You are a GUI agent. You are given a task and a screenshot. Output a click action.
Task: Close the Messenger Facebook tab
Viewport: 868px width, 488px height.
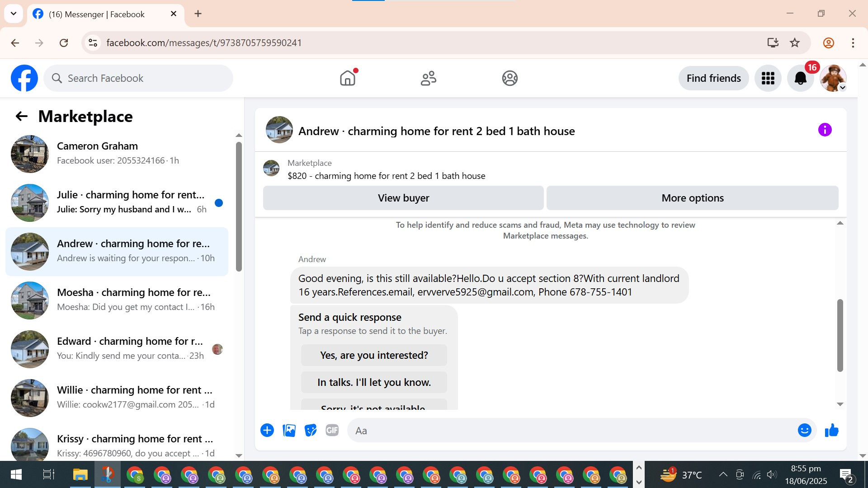pos(174,14)
